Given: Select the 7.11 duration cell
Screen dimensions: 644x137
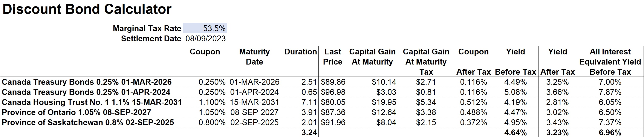Looking at the screenshot, I should pos(309,102).
